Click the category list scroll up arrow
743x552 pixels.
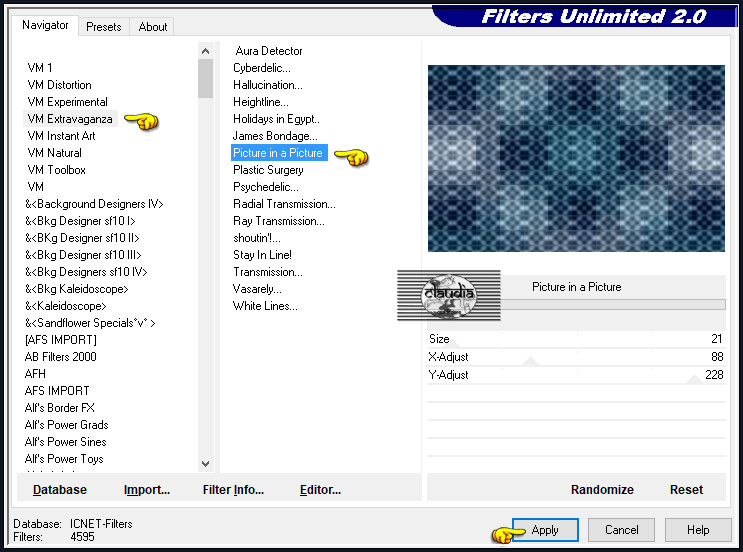click(x=205, y=51)
